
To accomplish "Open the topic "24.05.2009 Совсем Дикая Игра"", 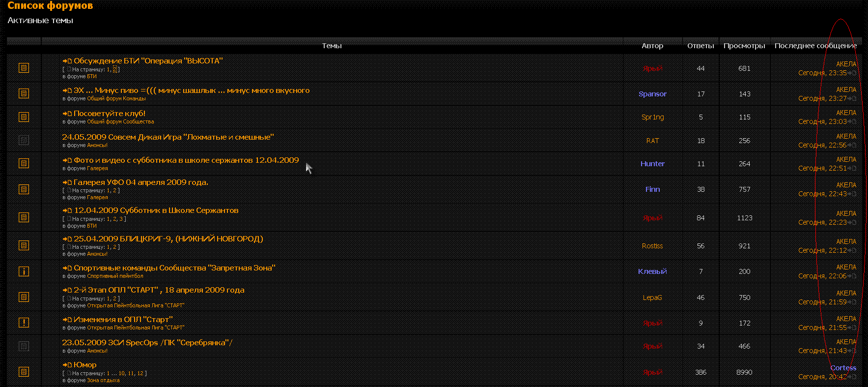I will tap(168, 137).
